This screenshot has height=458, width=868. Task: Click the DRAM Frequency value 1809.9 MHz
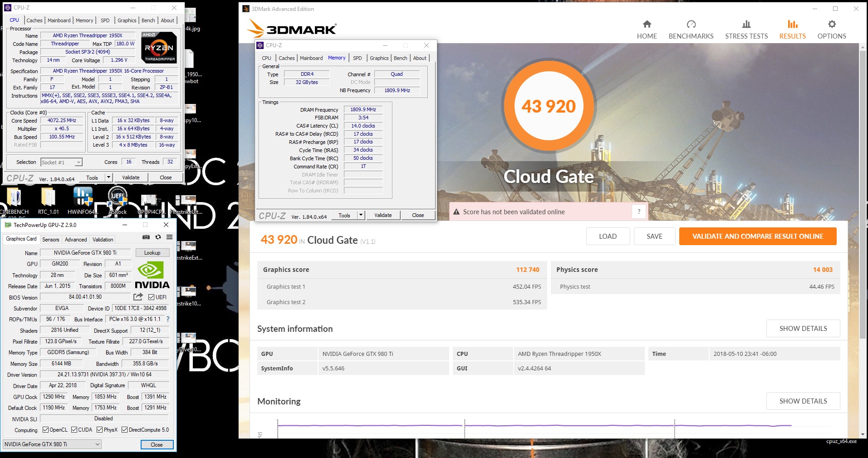(363, 109)
